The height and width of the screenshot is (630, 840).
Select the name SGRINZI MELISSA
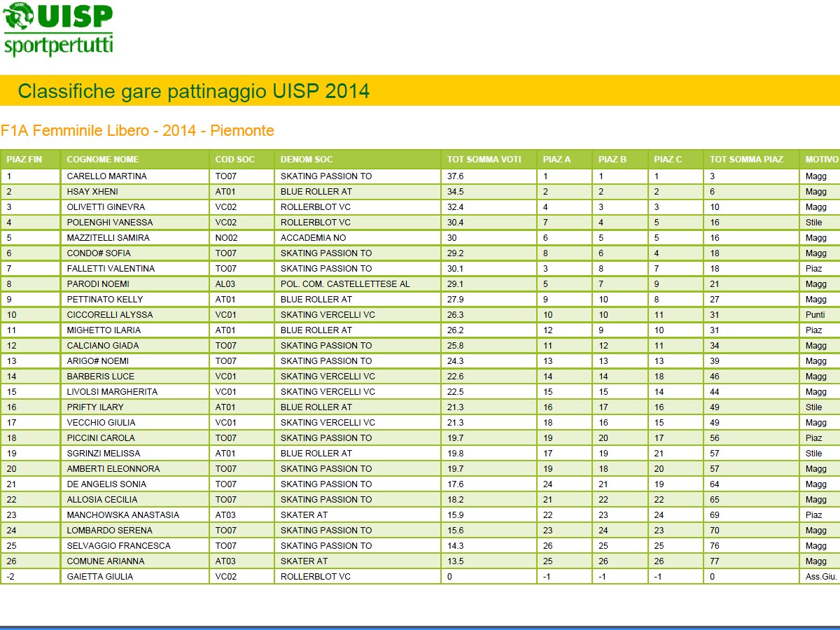[x=104, y=454]
